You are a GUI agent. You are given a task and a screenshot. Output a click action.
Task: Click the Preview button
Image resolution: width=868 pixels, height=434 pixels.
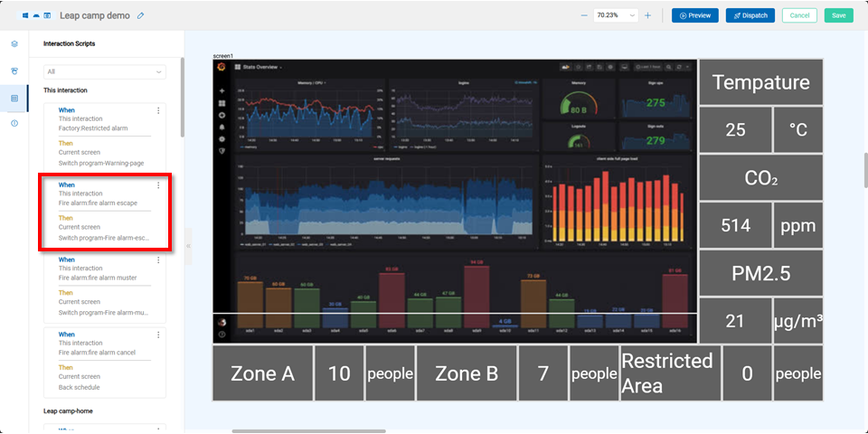pyautogui.click(x=694, y=15)
